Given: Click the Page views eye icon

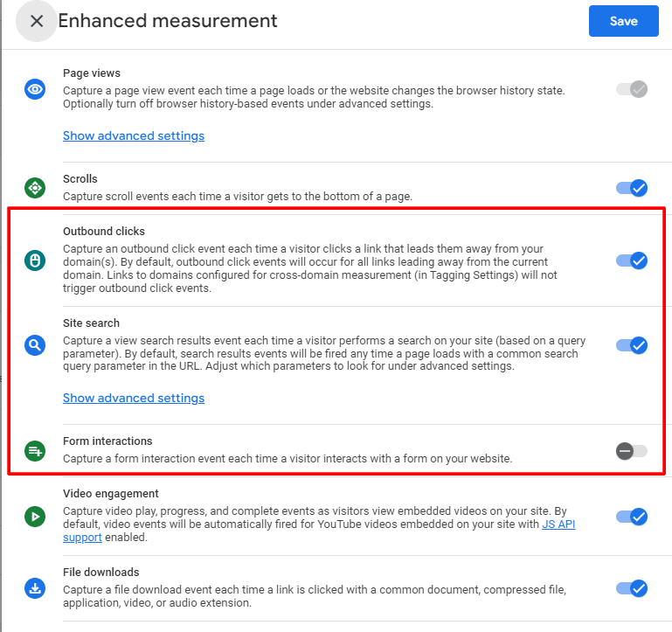Looking at the screenshot, I should (x=35, y=88).
